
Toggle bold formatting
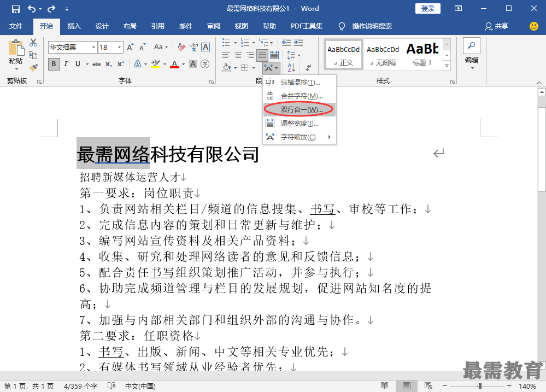(x=54, y=64)
